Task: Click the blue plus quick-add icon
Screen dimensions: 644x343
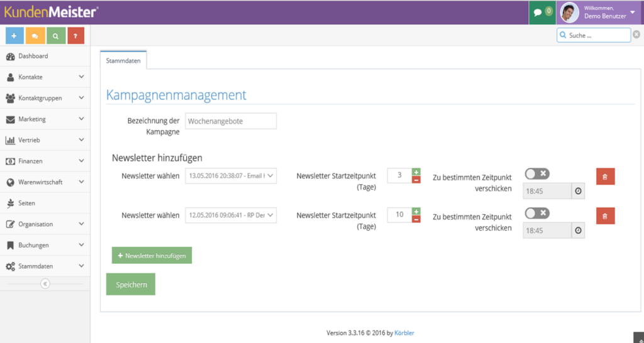Action: tap(14, 36)
